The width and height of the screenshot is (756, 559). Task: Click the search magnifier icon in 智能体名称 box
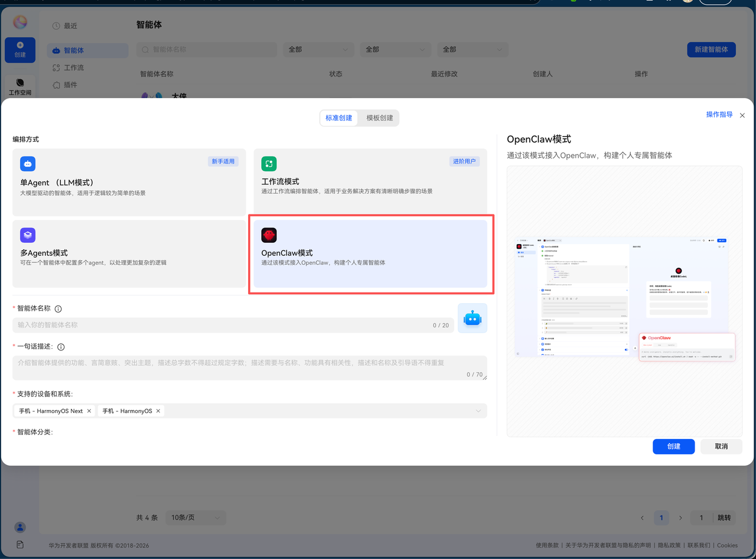point(145,50)
